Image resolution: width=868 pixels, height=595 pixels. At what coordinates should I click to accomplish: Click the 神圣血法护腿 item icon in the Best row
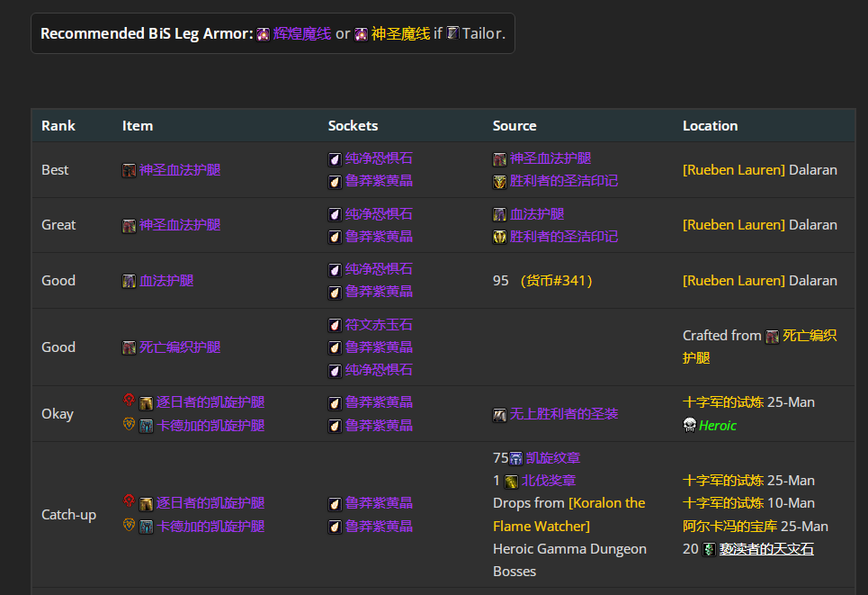click(x=130, y=170)
